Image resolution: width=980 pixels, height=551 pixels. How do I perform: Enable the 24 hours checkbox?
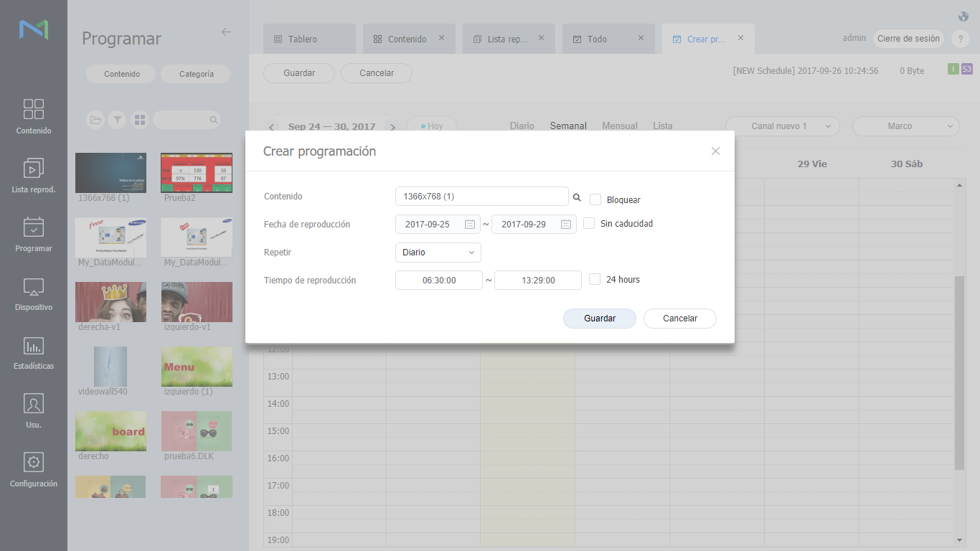[x=595, y=279]
